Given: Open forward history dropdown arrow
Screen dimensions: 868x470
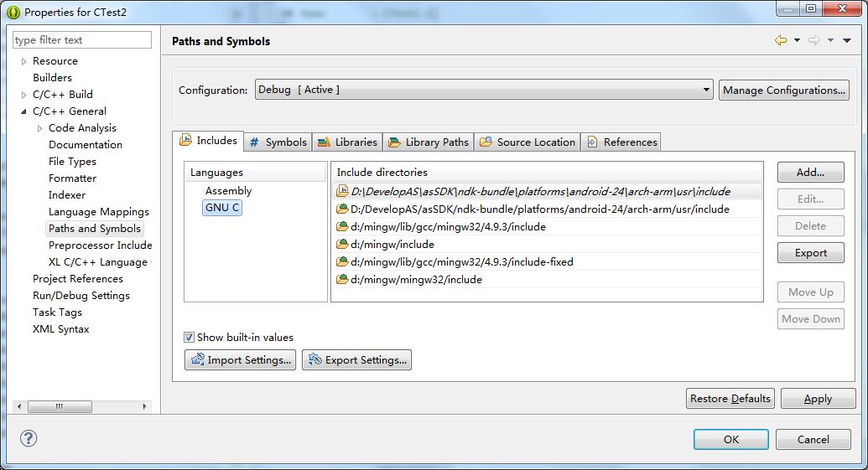Looking at the screenshot, I should pyautogui.click(x=830, y=40).
